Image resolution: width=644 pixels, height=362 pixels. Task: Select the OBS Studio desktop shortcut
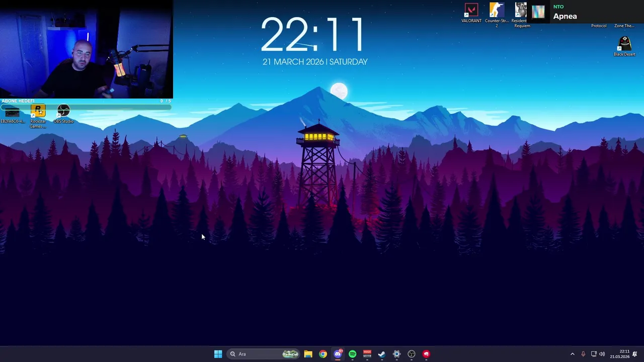pos(63,114)
